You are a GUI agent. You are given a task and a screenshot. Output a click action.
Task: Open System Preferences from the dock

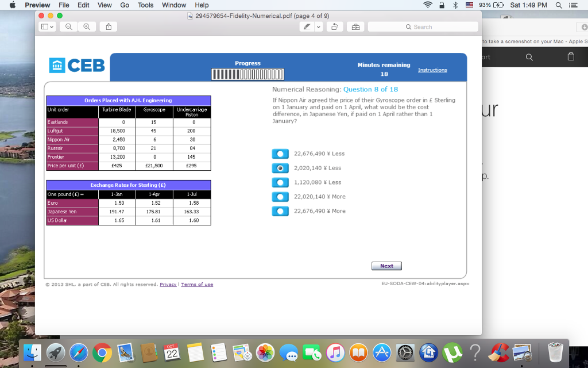click(405, 353)
